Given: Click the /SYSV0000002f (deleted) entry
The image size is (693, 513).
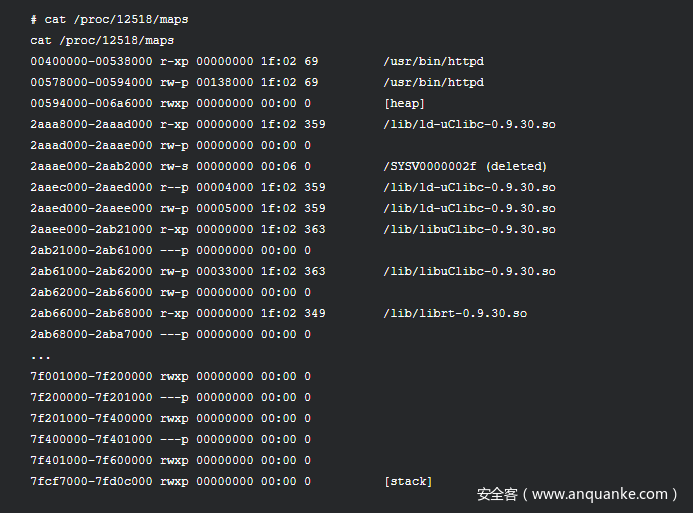Looking at the screenshot, I should click(x=465, y=167).
